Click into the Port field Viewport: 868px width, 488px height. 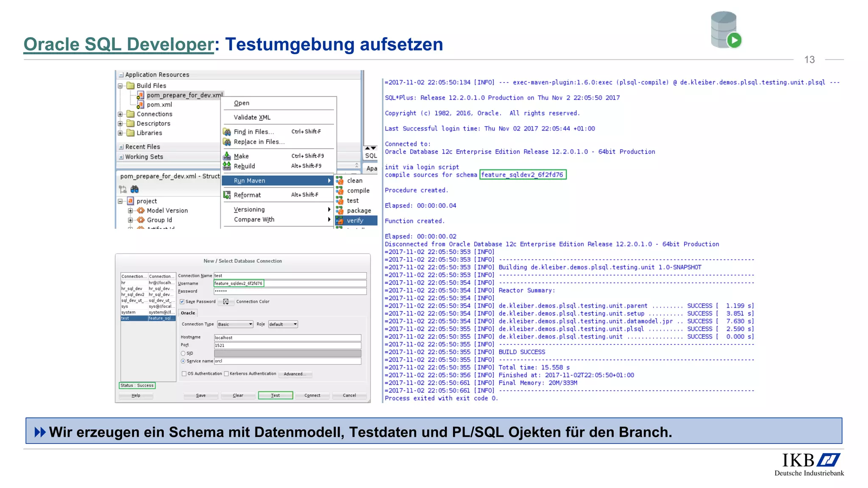(x=288, y=346)
